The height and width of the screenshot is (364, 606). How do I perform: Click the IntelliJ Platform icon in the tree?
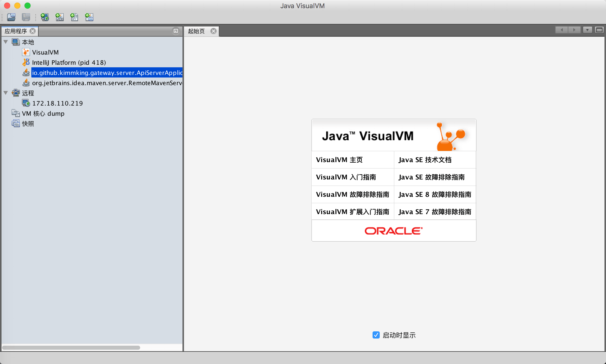coord(26,62)
